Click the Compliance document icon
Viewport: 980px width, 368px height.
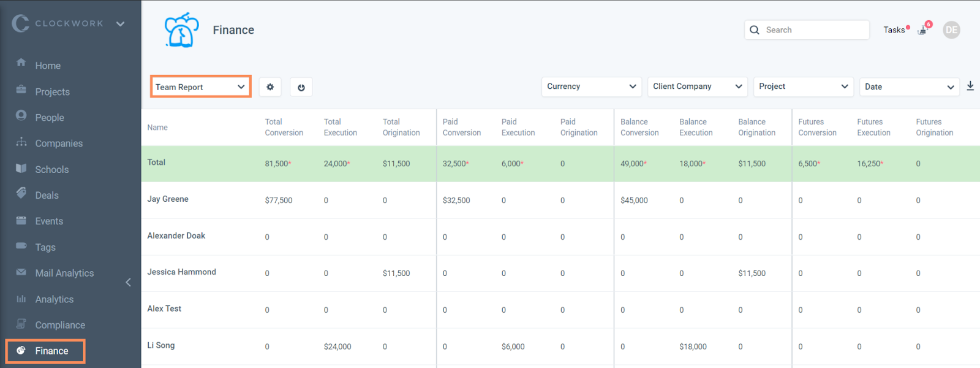(x=21, y=323)
